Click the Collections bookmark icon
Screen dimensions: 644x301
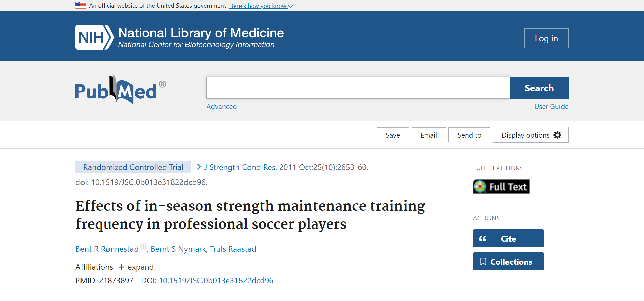[483, 262]
